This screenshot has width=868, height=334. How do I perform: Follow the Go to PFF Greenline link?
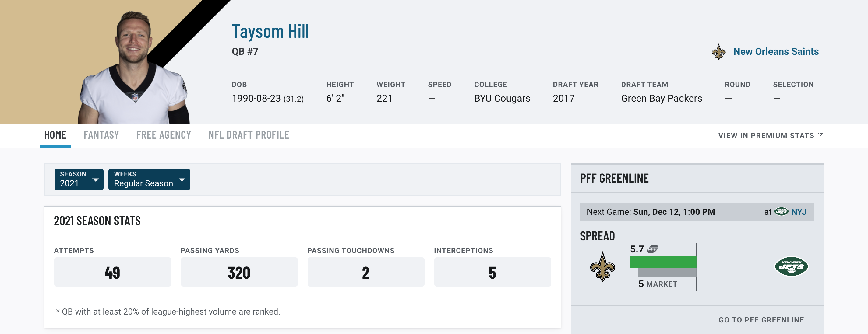point(761,320)
